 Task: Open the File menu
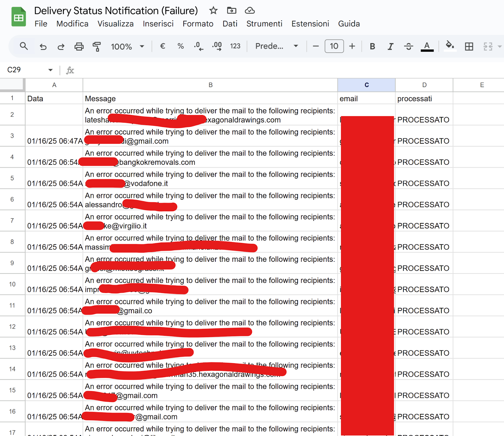point(41,24)
